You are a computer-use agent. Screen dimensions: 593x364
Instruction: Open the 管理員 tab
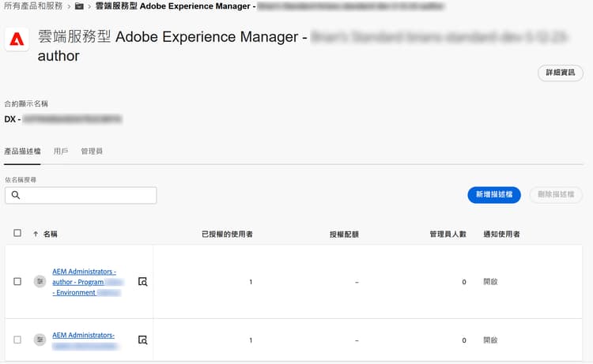coord(92,150)
